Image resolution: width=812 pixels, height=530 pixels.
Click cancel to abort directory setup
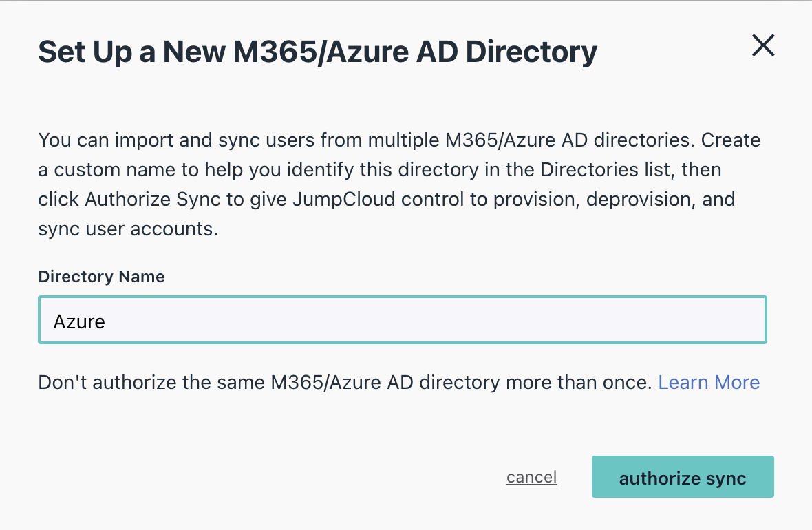pyautogui.click(x=531, y=476)
